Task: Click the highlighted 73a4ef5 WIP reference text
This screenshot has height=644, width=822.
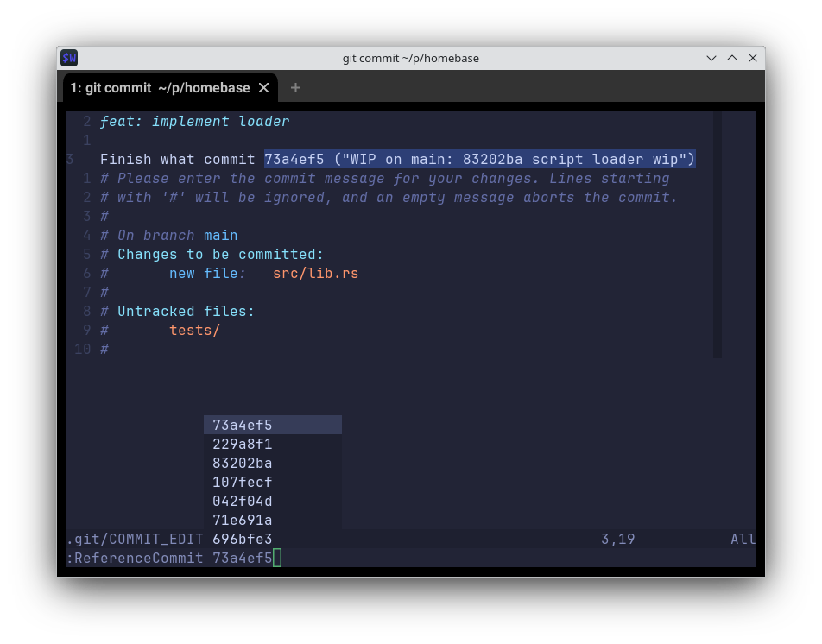Action: coord(480,160)
